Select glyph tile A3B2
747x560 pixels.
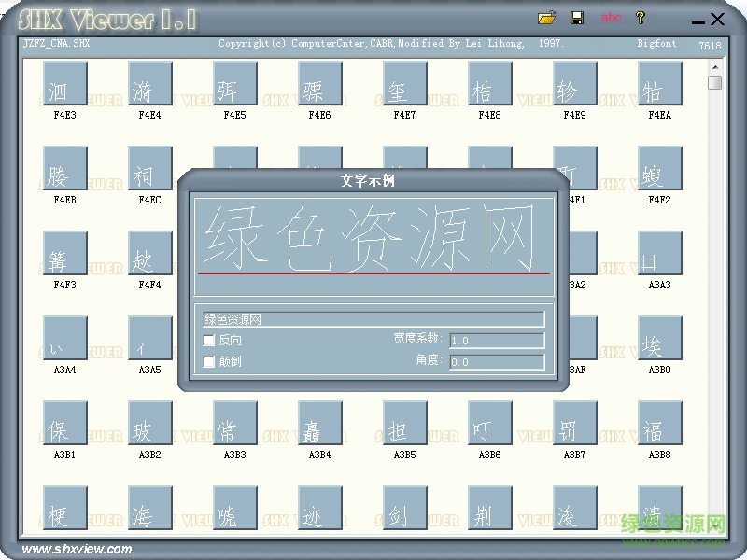point(150,423)
